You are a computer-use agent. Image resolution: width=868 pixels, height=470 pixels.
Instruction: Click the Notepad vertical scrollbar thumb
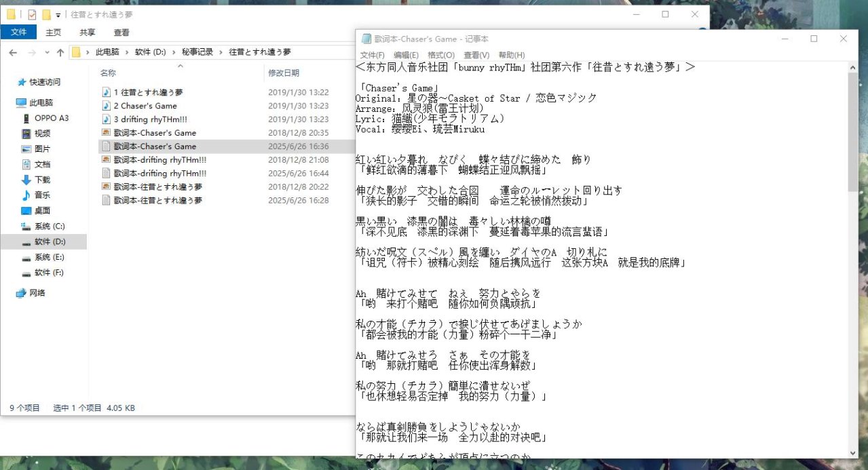(x=853, y=132)
